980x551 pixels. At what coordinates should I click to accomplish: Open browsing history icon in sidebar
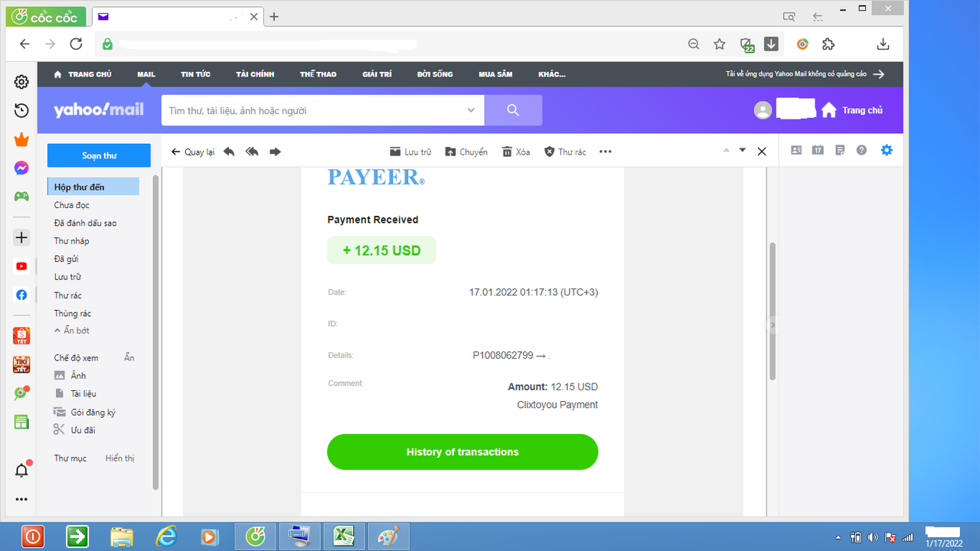[21, 111]
